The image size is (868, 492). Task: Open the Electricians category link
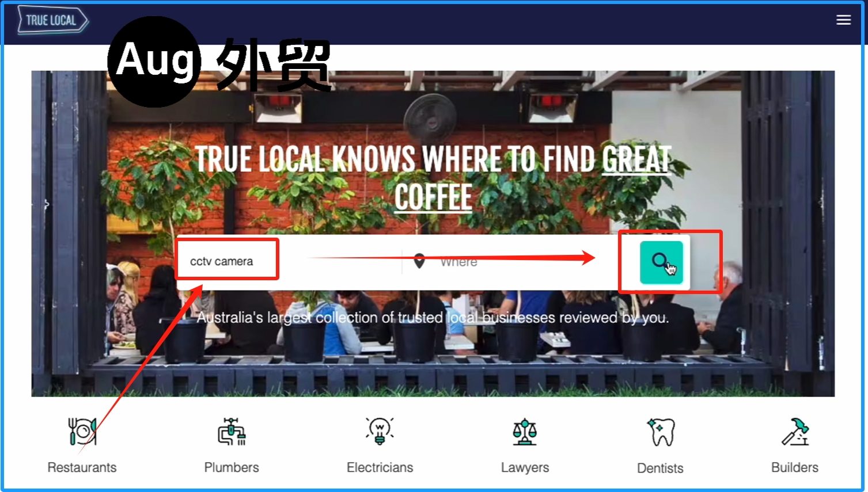click(x=380, y=467)
